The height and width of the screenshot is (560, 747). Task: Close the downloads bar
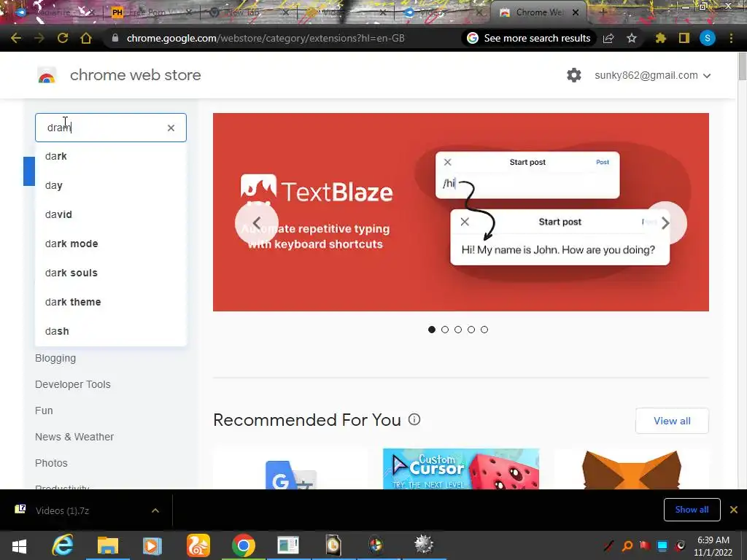point(734,510)
